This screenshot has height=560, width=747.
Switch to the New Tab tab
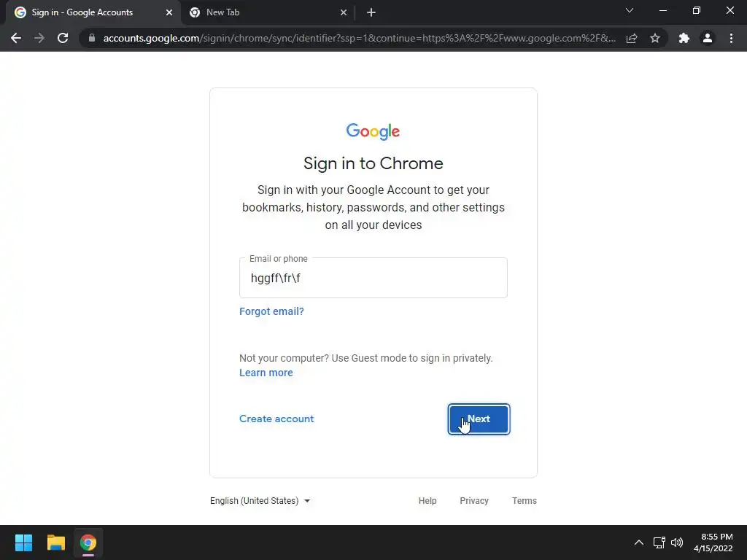tap(268, 12)
